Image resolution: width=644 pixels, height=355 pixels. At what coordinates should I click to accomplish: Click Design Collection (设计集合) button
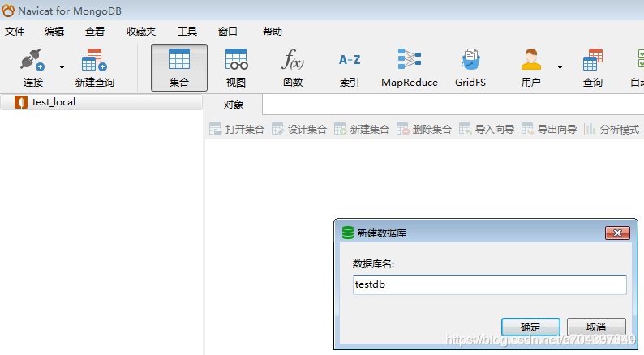[299, 130]
